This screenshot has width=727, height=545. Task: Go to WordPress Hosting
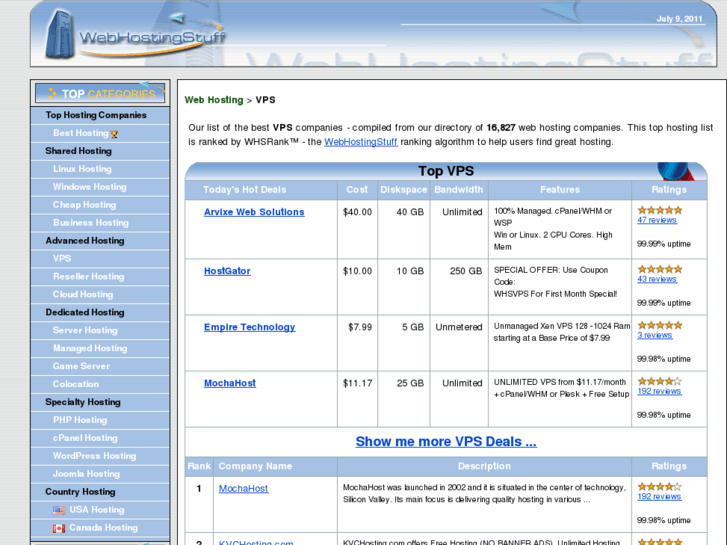[x=95, y=456]
